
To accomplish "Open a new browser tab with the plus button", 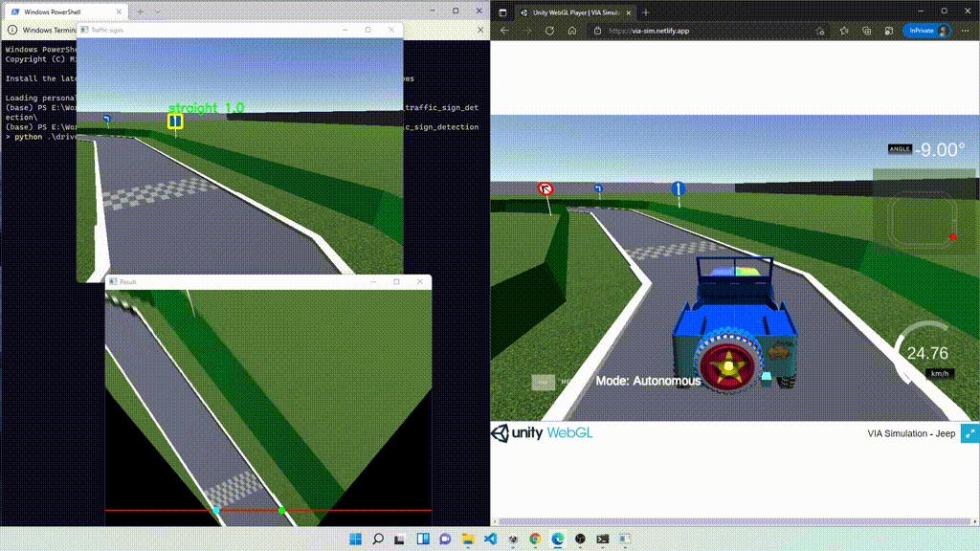I will (647, 12).
